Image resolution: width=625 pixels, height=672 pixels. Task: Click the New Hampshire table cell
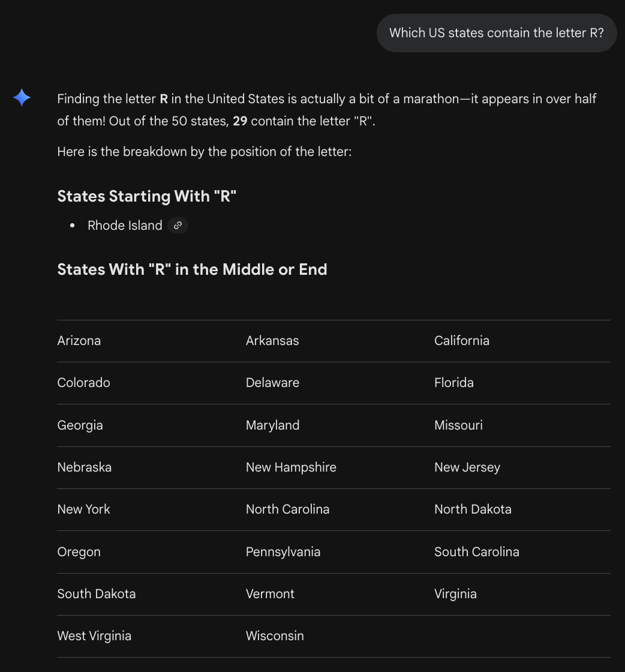pyautogui.click(x=291, y=467)
